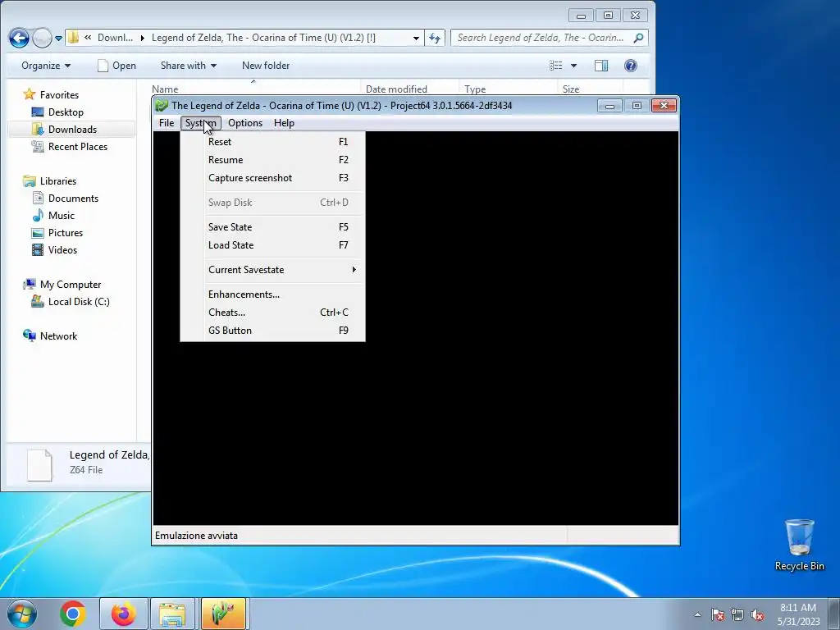
Task: Select My Computer in the navigation pane
Action: (x=71, y=285)
